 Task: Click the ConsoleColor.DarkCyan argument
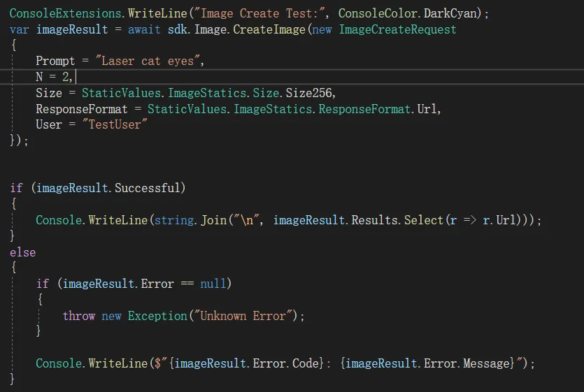coord(407,13)
